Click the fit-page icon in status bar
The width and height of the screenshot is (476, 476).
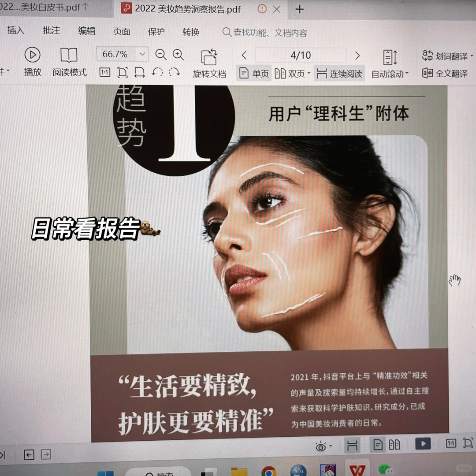pyautogui.click(x=468, y=443)
